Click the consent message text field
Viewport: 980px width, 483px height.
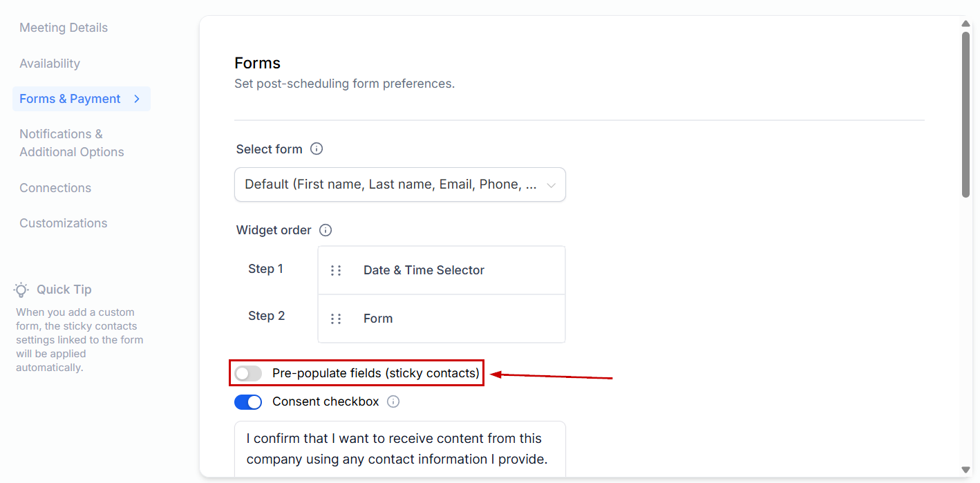(399, 448)
